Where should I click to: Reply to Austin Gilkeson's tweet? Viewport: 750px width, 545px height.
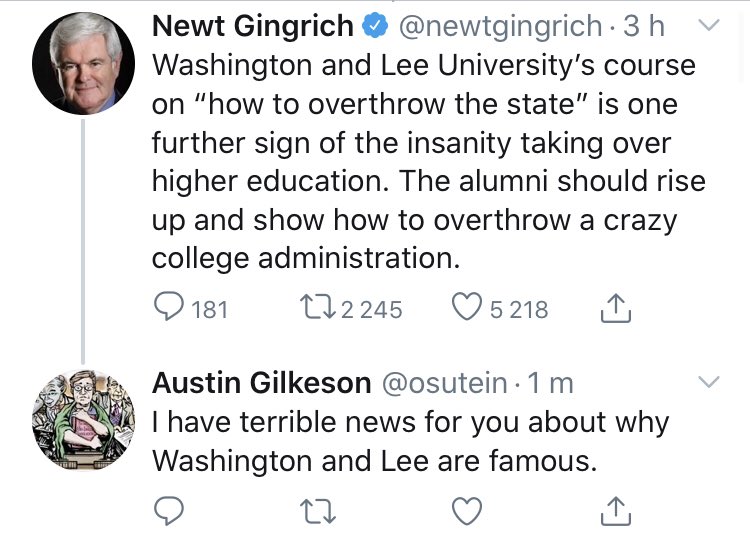[x=168, y=511]
